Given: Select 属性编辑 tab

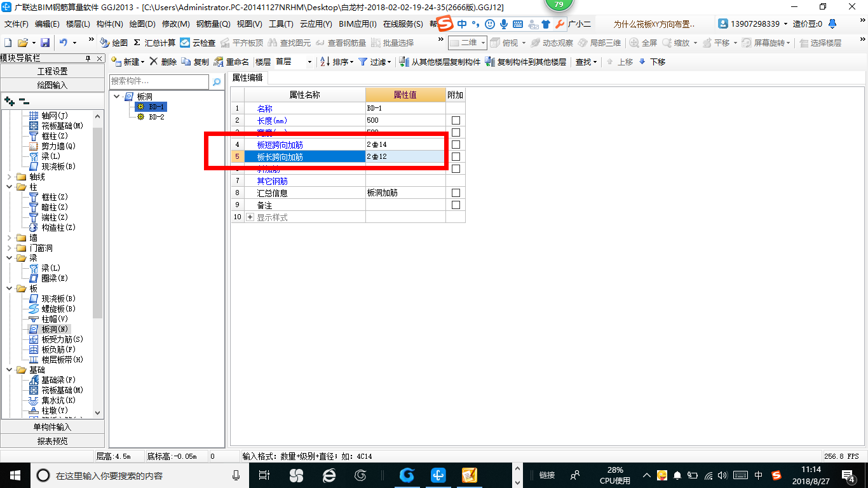Looking at the screenshot, I should (x=248, y=78).
